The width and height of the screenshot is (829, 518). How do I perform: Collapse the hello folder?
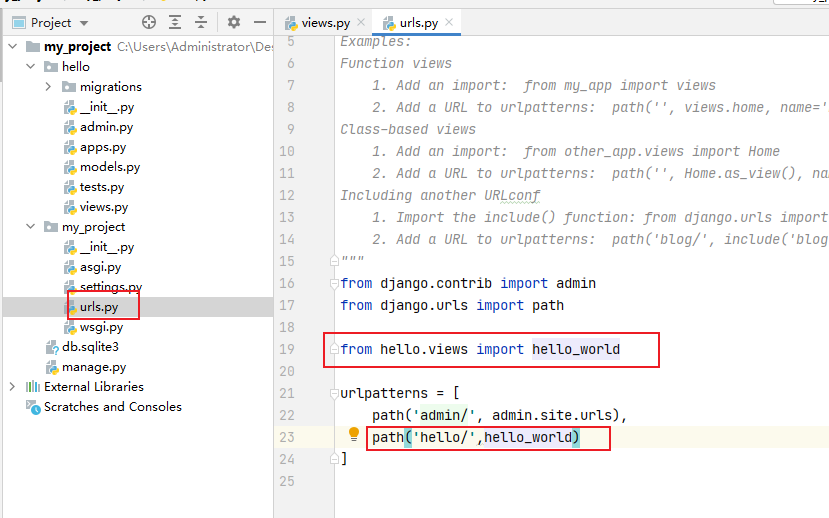(x=31, y=67)
